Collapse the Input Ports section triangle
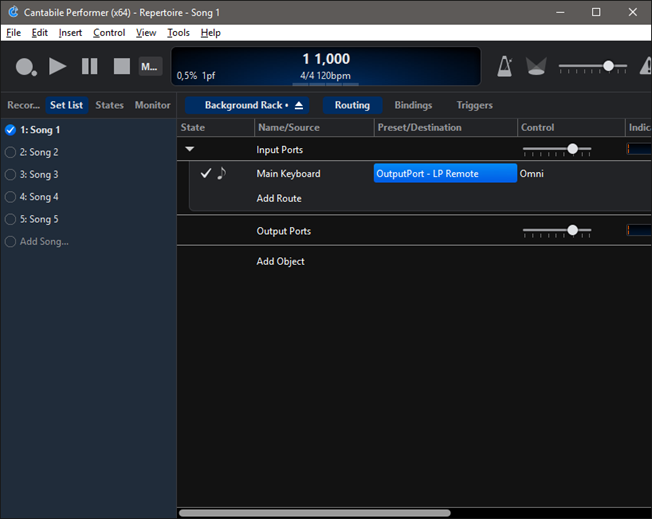Image resolution: width=652 pixels, height=519 pixels. coord(190,149)
